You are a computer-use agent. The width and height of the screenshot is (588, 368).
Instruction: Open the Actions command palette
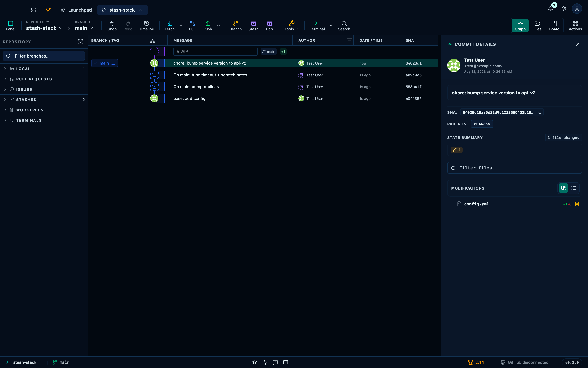tap(575, 26)
